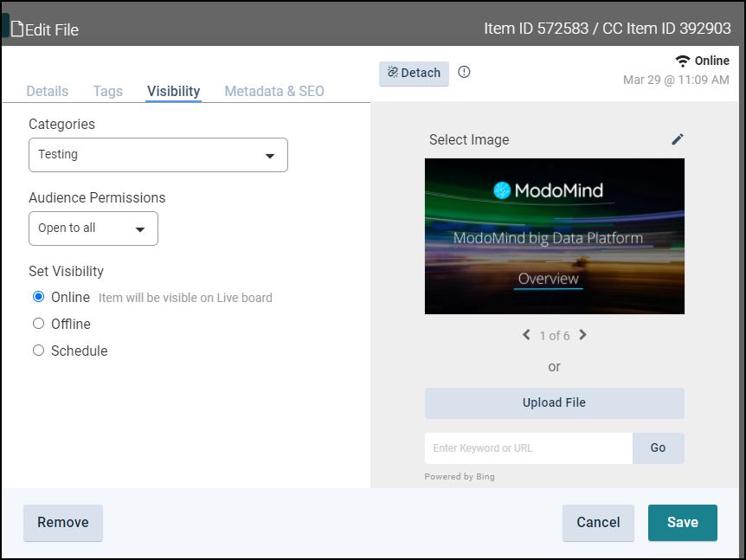Click the Enter Keyword or URL field
Viewport: 746px width, 560px height.
pos(528,448)
